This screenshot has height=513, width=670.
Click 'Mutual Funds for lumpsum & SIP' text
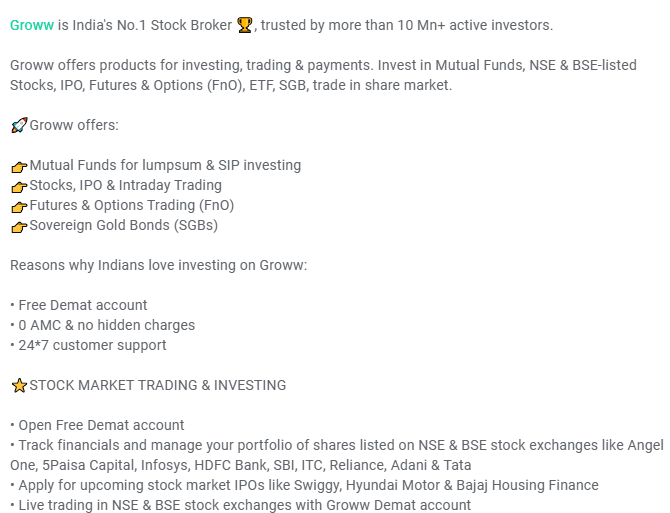(165, 165)
